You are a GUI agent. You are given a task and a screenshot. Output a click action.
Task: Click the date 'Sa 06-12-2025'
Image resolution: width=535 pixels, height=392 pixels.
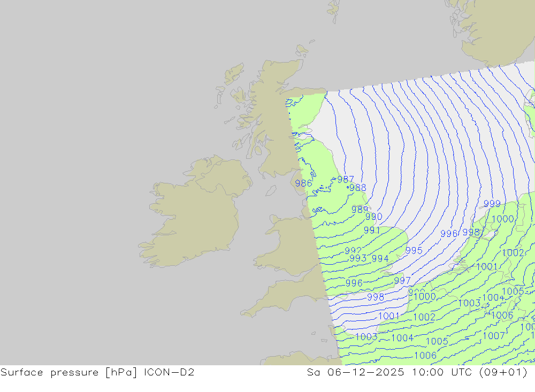coord(356,372)
